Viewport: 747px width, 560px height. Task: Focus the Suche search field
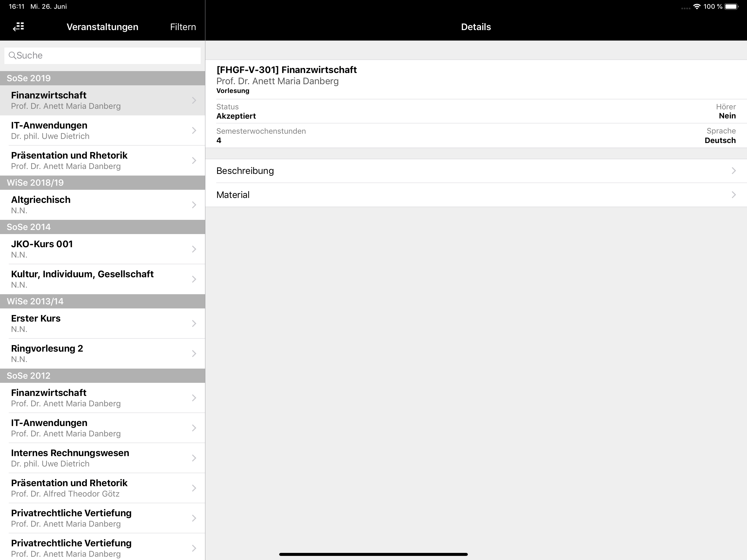(102, 56)
